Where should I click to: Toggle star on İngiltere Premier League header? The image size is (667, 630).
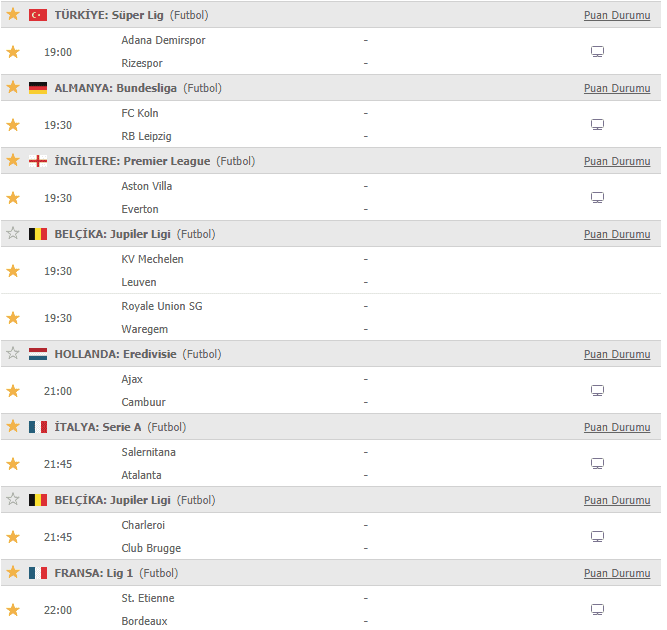[13, 160]
